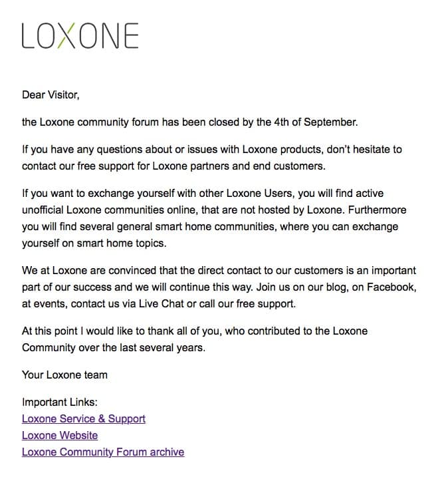Image resolution: width=448 pixels, height=481 pixels.
Task: Click the line 'yourself on smart home topics.'
Action: (94, 243)
